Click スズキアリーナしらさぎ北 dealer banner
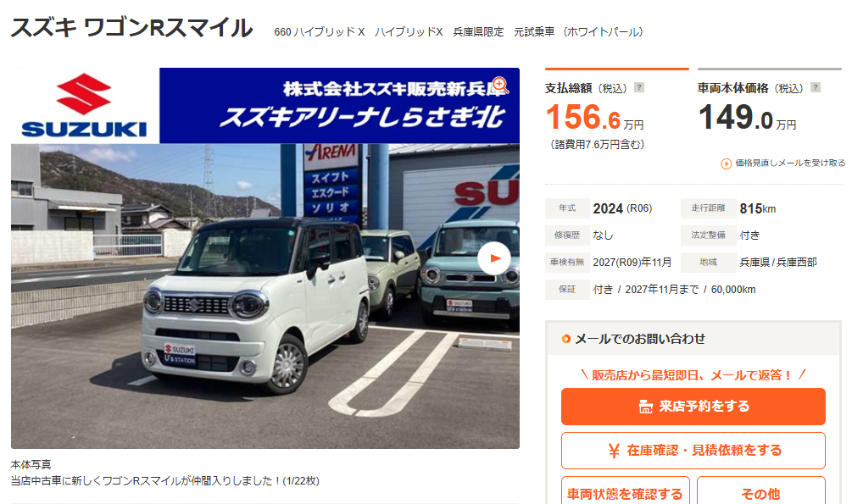Screen dimensions: 852x504 (x=340, y=105)
